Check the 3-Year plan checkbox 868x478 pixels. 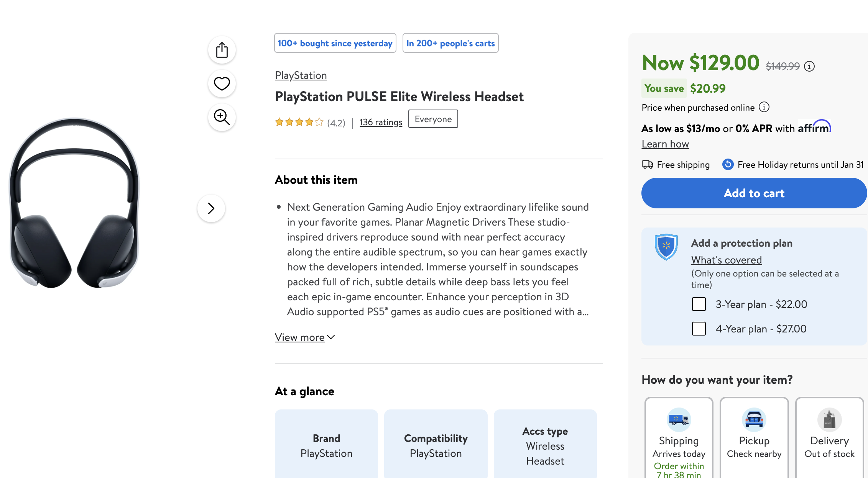point(699,304)
